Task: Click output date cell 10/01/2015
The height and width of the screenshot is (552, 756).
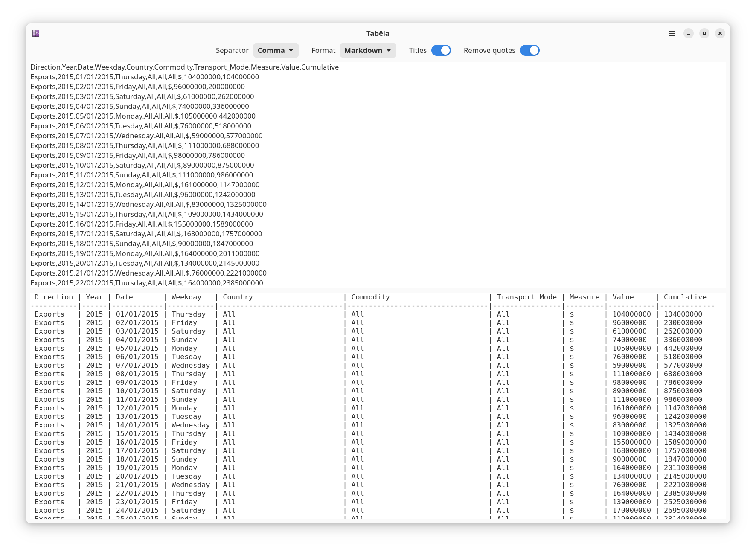Action: (137, 391)
